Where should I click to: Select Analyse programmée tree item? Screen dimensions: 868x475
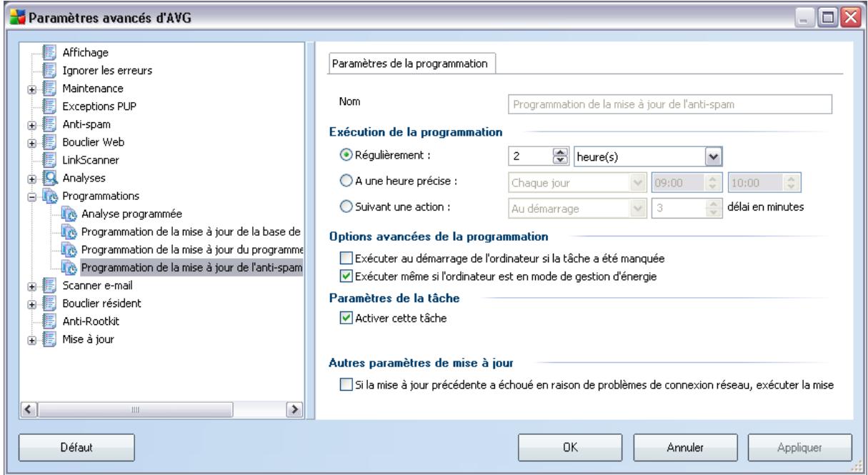[x=132, y=214]
